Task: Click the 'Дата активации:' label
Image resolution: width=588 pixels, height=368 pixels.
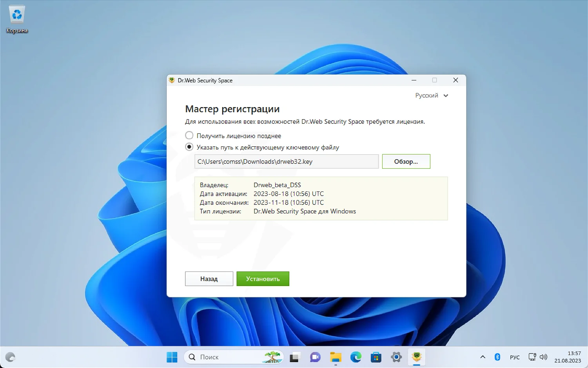Action: pyautogui.click(x=223, y=194)
